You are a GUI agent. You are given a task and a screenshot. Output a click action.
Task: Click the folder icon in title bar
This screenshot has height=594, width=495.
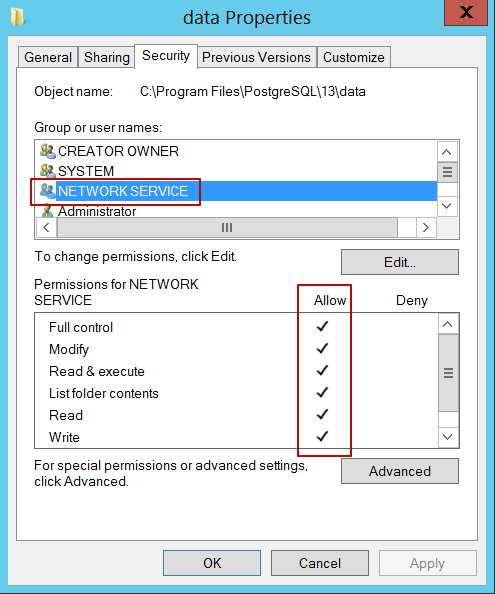pyautogui.click(x=18, y=17)
